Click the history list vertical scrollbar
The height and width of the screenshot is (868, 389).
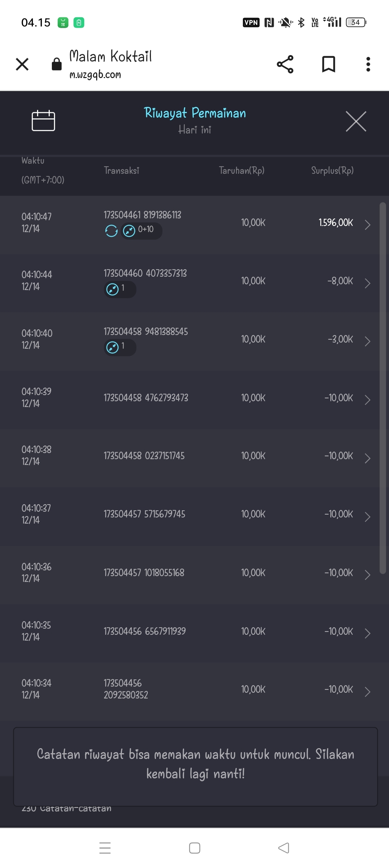pyautogui.click(x=383, y=388)
